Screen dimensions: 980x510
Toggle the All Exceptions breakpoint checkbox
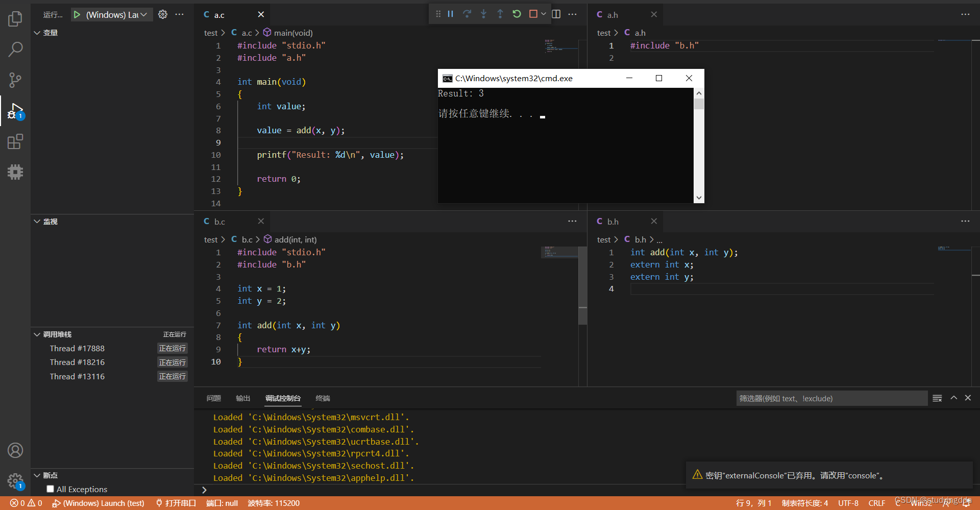click(50, 489)
